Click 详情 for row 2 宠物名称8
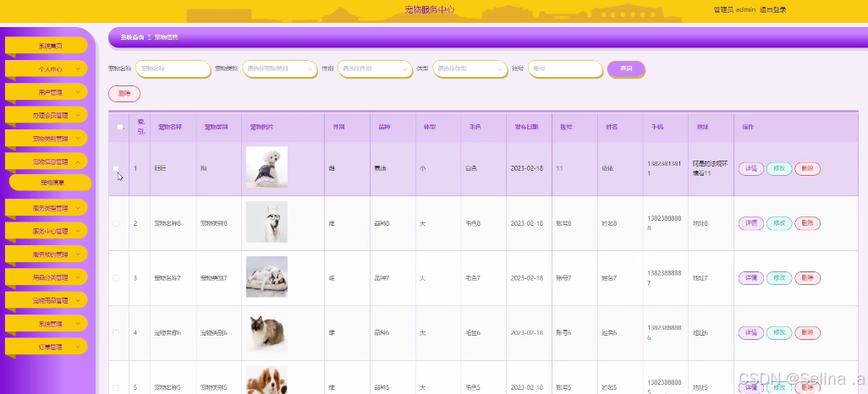Screen dimensions: 868x394 (x=751, y=223)
